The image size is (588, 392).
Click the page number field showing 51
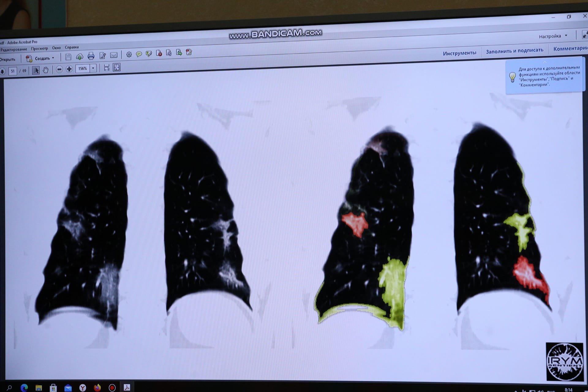point(13,71)
